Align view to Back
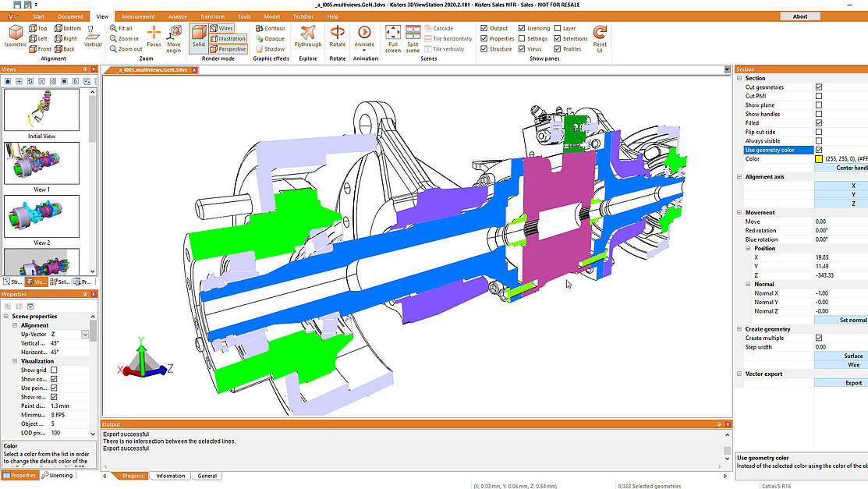 coord(65,48)
